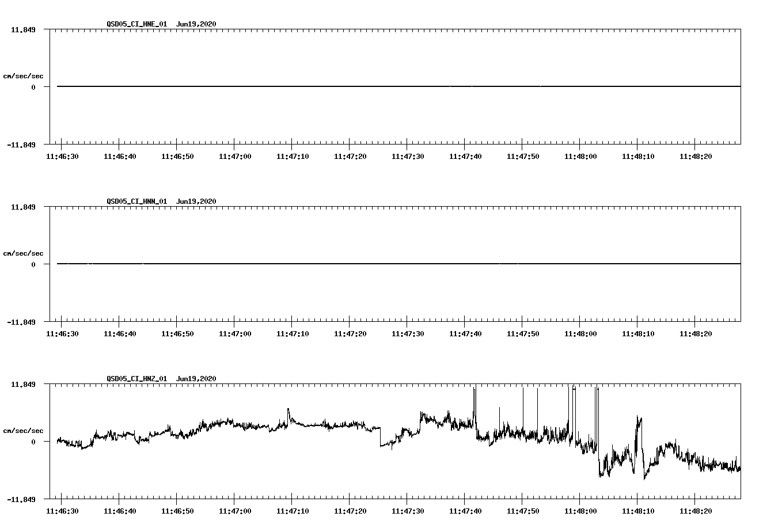
Task: Click the QSD05_CI_HNZ_01 chart title
Action: pos(162,379)
